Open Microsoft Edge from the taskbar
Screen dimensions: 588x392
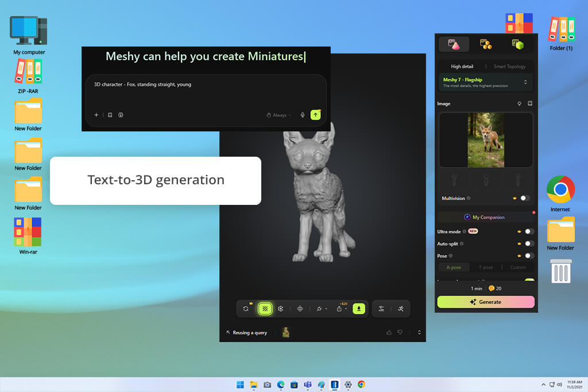(x=280, y=385)
